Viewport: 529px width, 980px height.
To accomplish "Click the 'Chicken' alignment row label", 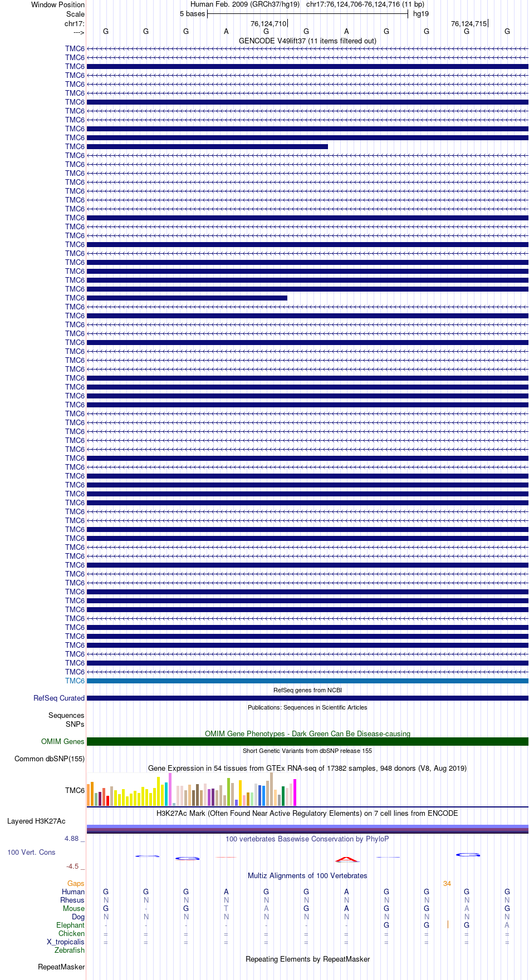I will click(72, 934).
